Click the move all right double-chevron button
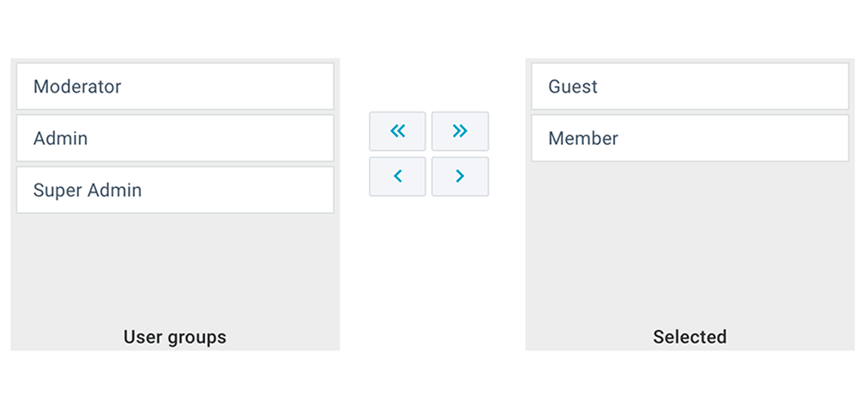868x400 pixels. pyautogui.click(x=460, y=131)
